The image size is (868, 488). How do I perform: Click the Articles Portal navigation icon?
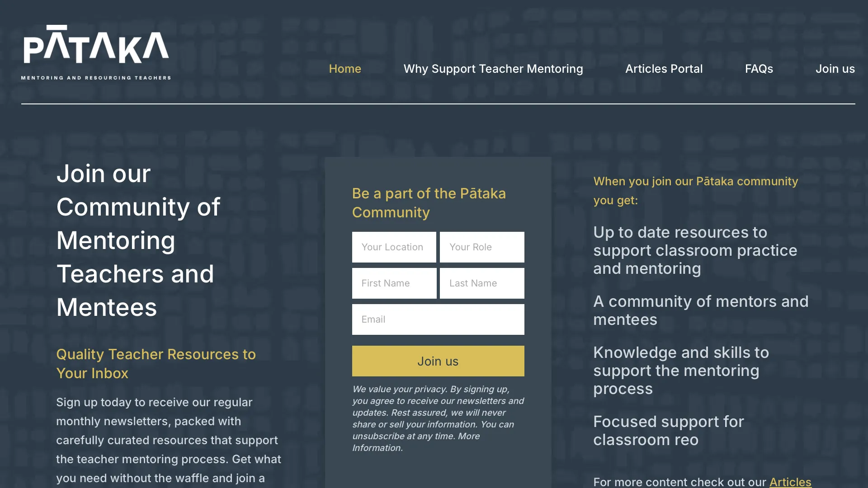pos(664,69)
